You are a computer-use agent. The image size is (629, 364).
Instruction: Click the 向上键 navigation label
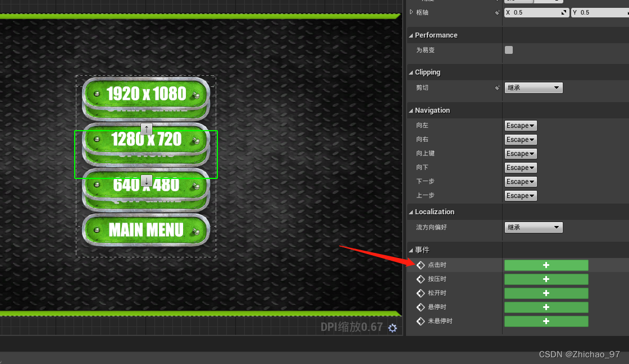[x=425, y=153]
